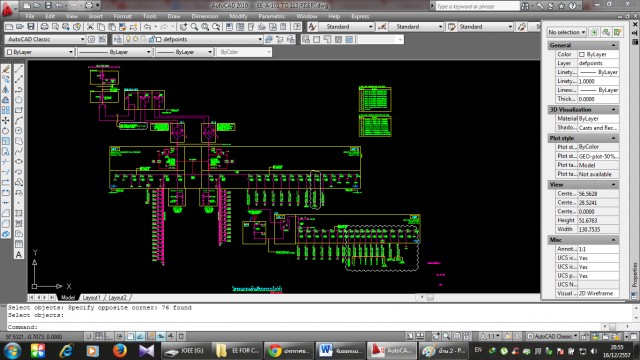Toggle Ortho mode in status bar
This screenshot has width=640, height=360.
(x=109, y=336)
